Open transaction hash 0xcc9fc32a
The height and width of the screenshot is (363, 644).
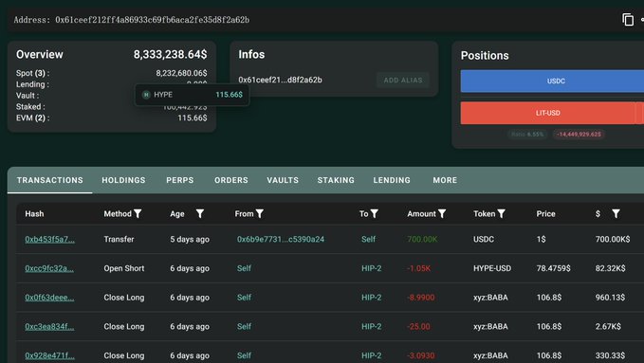pyautogui.click(x=49, y=268)
